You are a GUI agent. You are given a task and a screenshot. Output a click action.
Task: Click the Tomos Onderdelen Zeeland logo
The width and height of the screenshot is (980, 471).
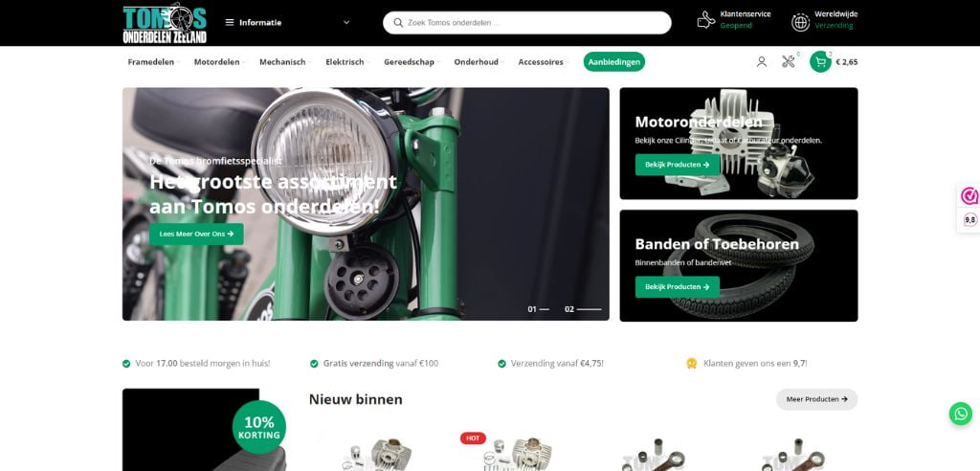[x=165, y=23]
